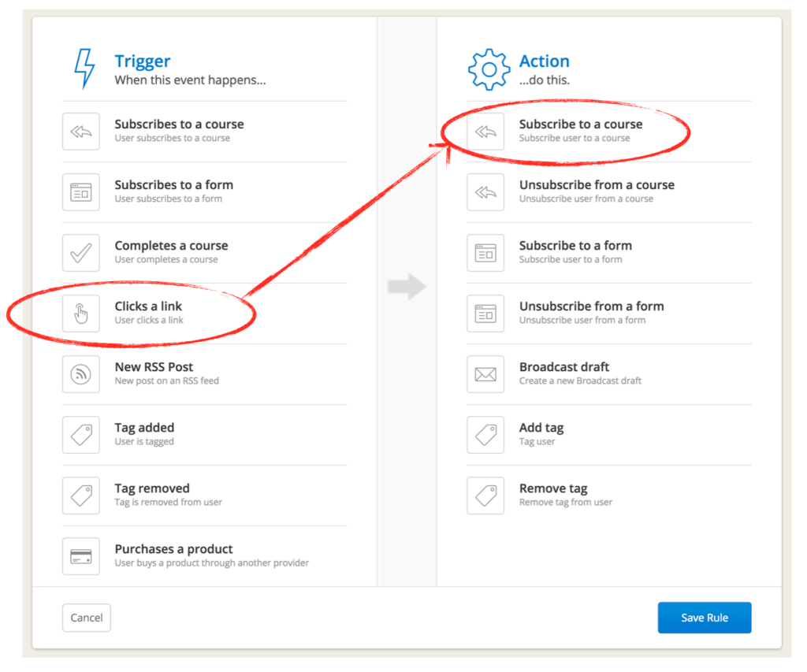Image resolution: width=807 pixels, height=672 pixels.
Task: Select the Subscribes to a form icon
Action: tap(81, 192)
